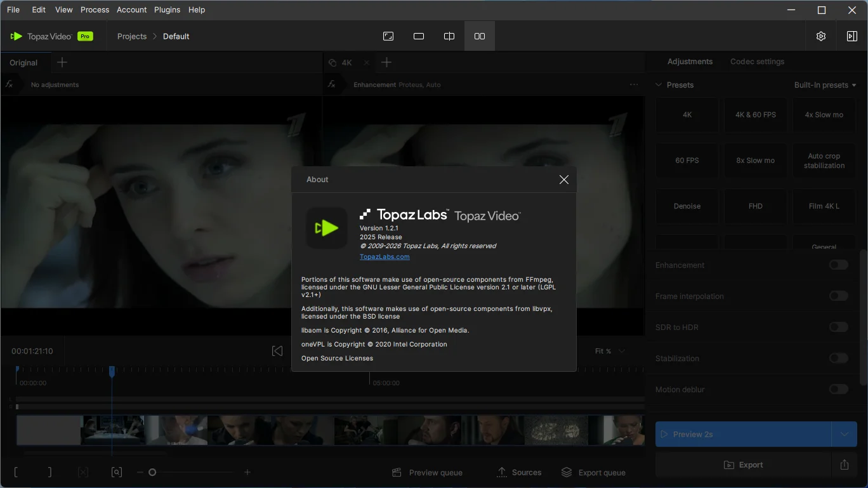
Task: Select the single view layout icon
Action: click(419, 36)
